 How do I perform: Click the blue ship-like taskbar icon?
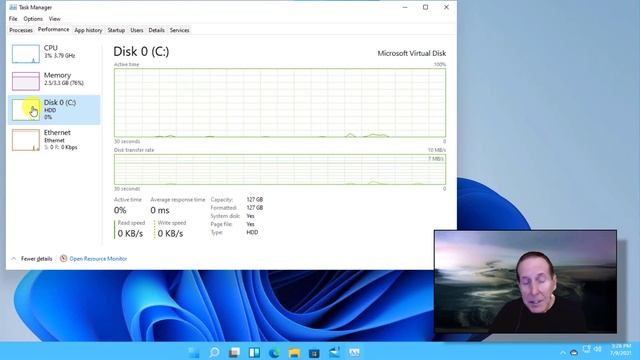pyautogui.click(x=334, y=352)
